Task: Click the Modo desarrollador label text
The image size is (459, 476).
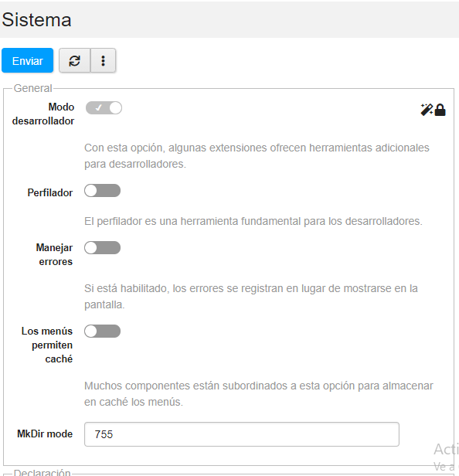Action: pyautogui.click(x=43, y=114)
